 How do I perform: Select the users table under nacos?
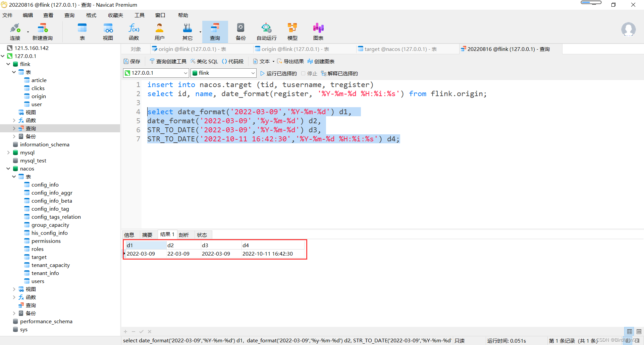click(38, 281)
